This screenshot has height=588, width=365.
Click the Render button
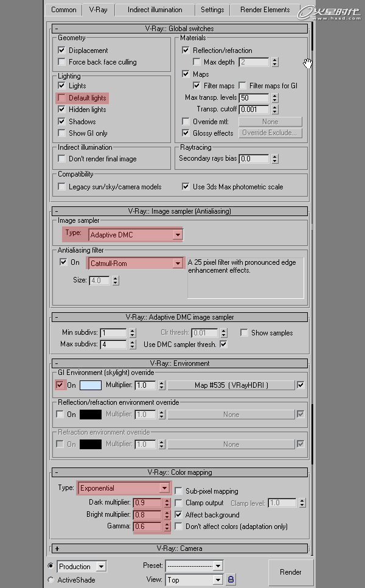(x=290, y=572)
